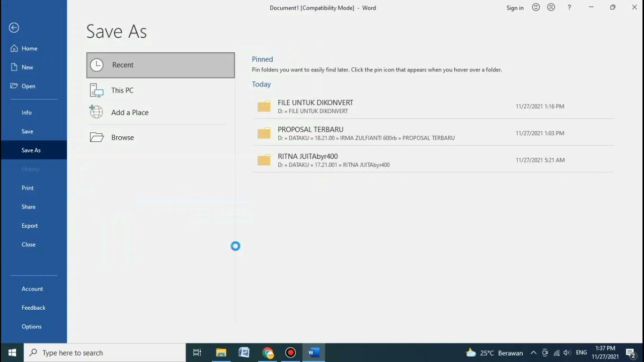Click the Browse folder icon
Viewport: 644px width, 362px height.
click(x=97, y=137)
